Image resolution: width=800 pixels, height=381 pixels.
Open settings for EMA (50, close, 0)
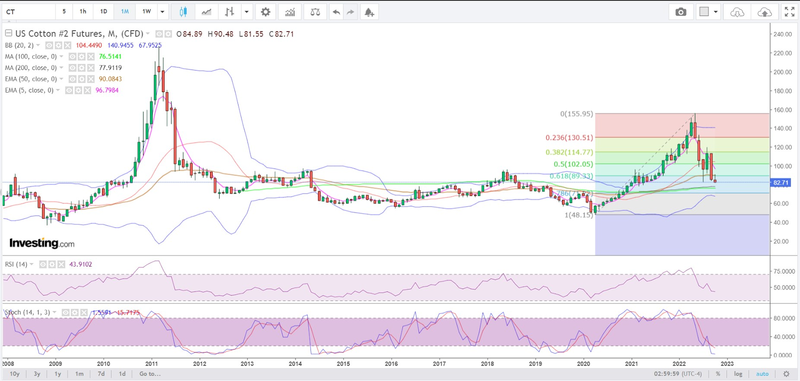(82, 79)
